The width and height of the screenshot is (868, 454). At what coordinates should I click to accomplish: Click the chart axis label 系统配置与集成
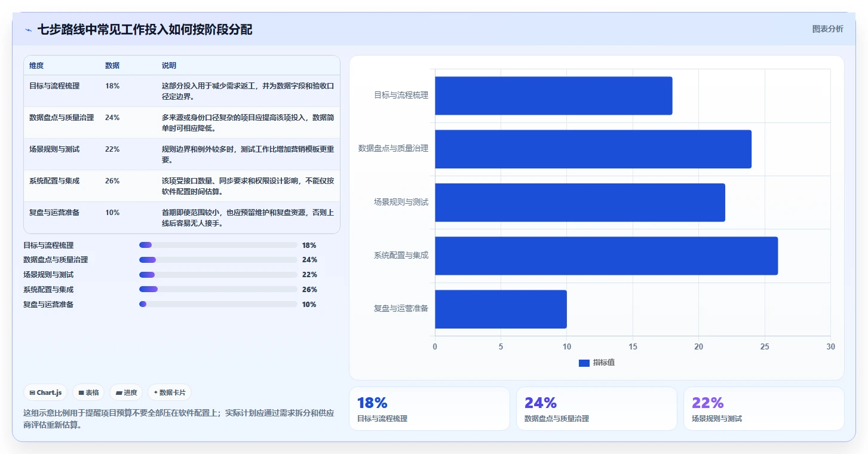[x=401, y=256]
